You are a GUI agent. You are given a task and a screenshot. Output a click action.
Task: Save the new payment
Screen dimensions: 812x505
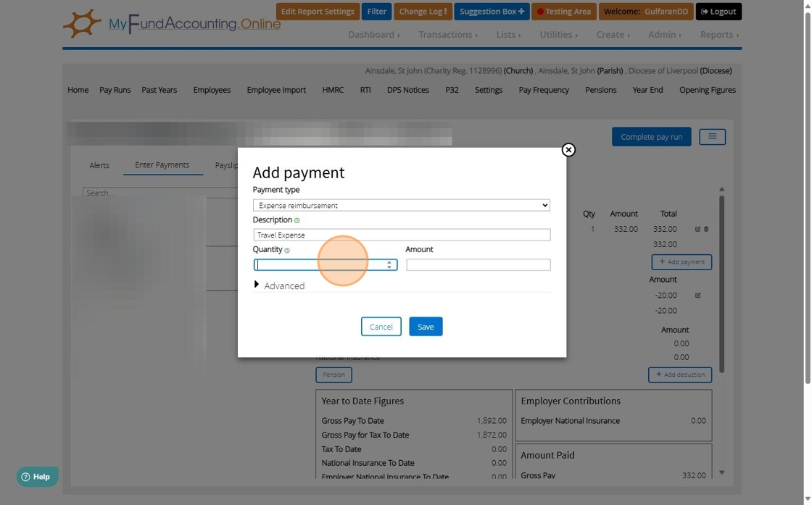(x=426, y=327)
